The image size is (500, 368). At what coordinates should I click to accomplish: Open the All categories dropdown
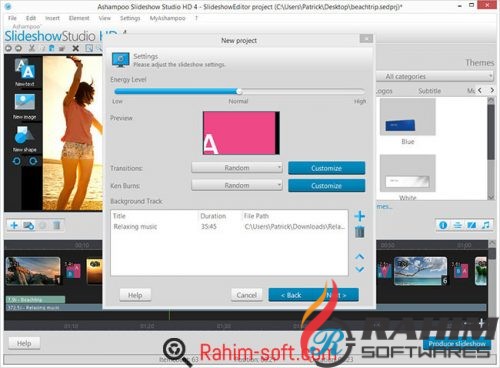(x=435, y=76)
